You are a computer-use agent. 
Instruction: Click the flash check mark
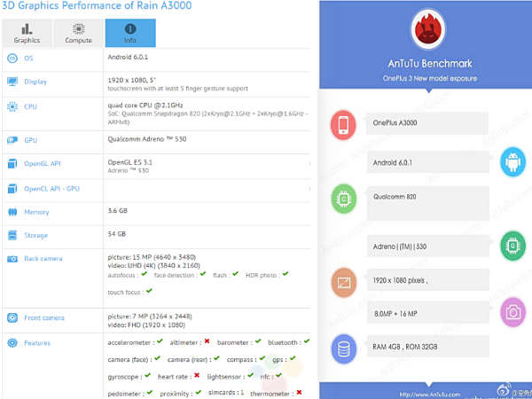click(x=236, y=274)
